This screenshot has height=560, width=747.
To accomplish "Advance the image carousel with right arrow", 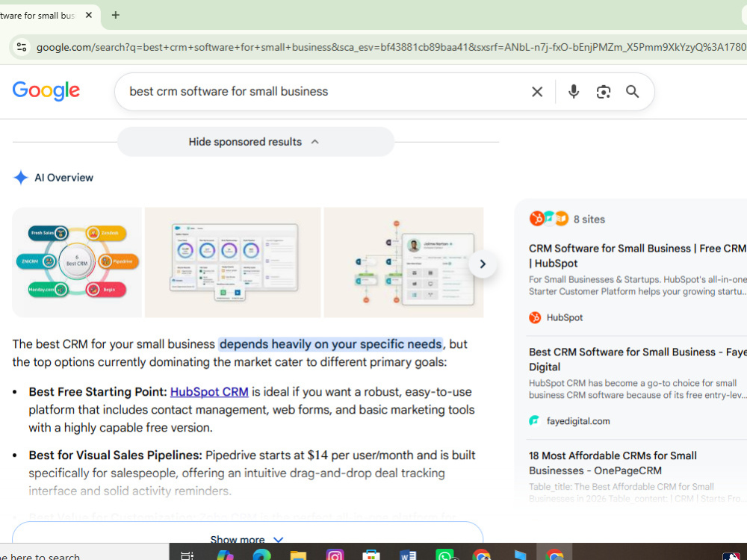I will (x=482, y=264).
